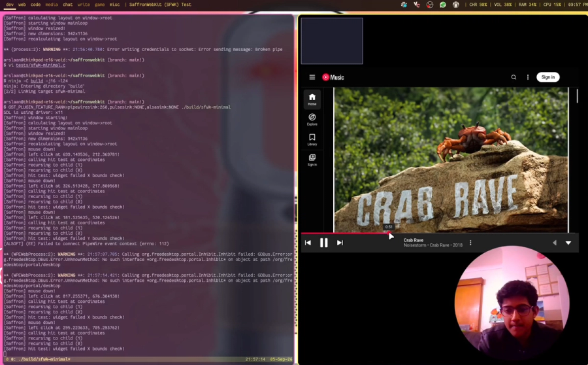Image resolution: width=588 pixels, height=365 pixels.
Task: Pause the Crab Rave song
Action: click(x=323, y=243)
